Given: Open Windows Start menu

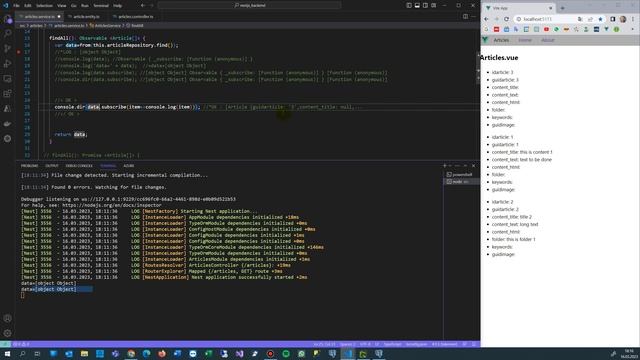Looking at the screenshot, I should click(x=7, y=354).
